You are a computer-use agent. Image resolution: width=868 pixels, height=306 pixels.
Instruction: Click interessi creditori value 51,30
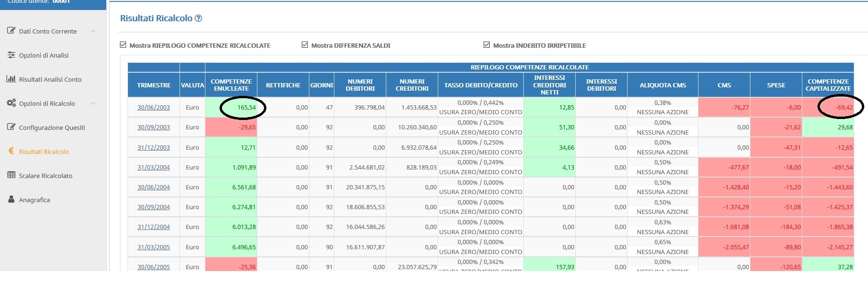tap(567, 127)
